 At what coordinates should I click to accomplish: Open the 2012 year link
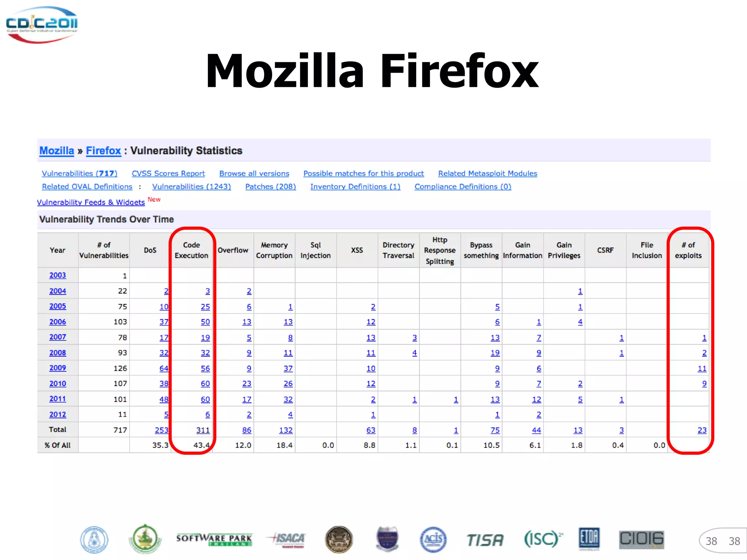click(x=58, y=415)
